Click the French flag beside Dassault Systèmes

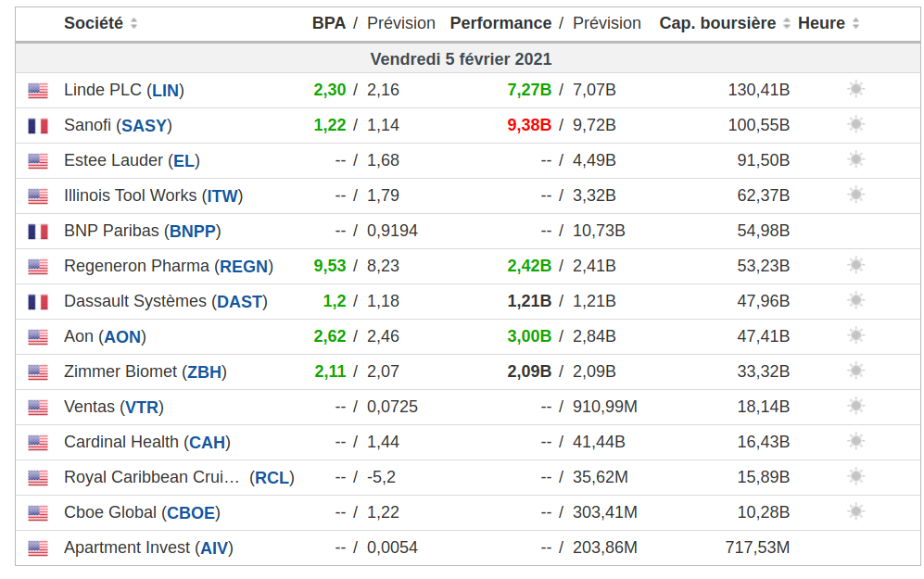coord(37,302)
